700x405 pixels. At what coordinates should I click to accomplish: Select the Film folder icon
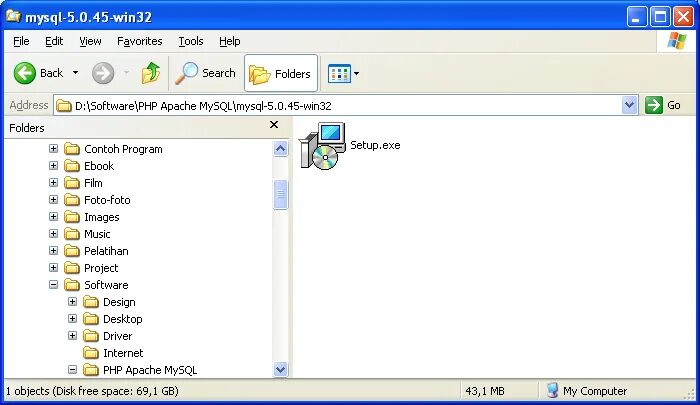(72, 183)
